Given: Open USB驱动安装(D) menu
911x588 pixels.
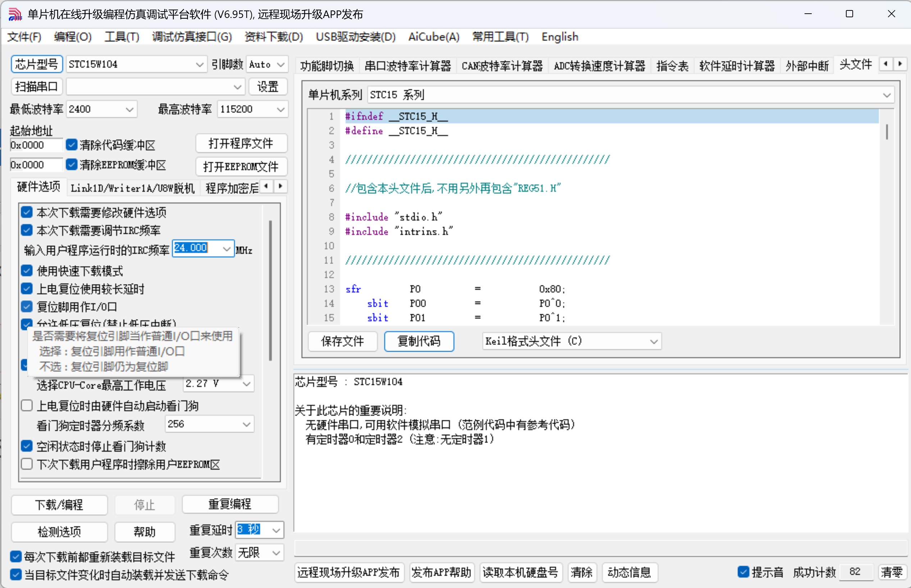Looking at the screenshot, I should (x=355, y=37).
